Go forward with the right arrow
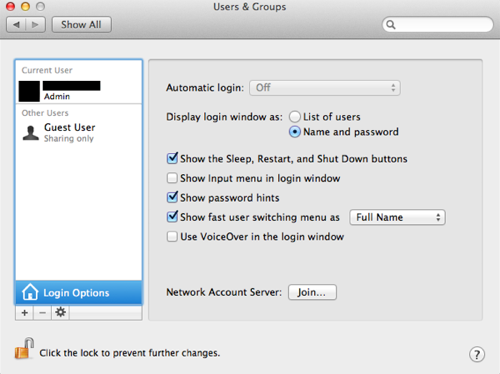The height and width of the screenshot is (374, 500). pyautogui.click(x=35, y=25)
